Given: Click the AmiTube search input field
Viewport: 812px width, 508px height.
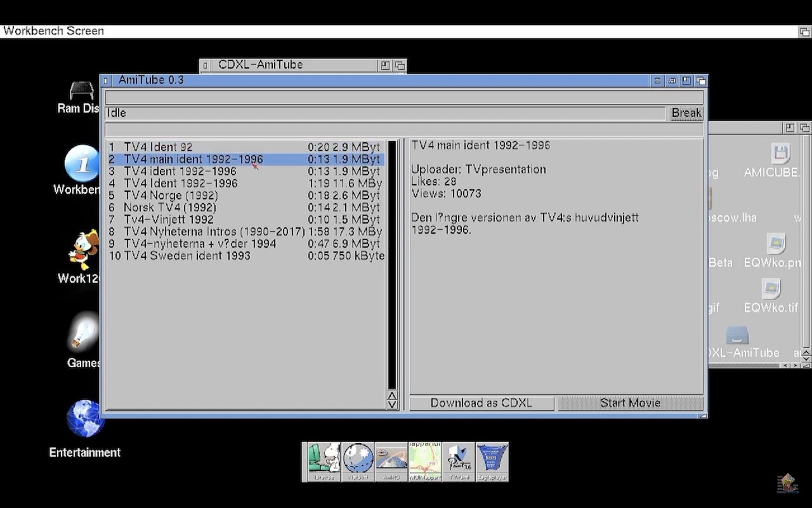Looking at the screenshot, I should [x=404, y=97].
